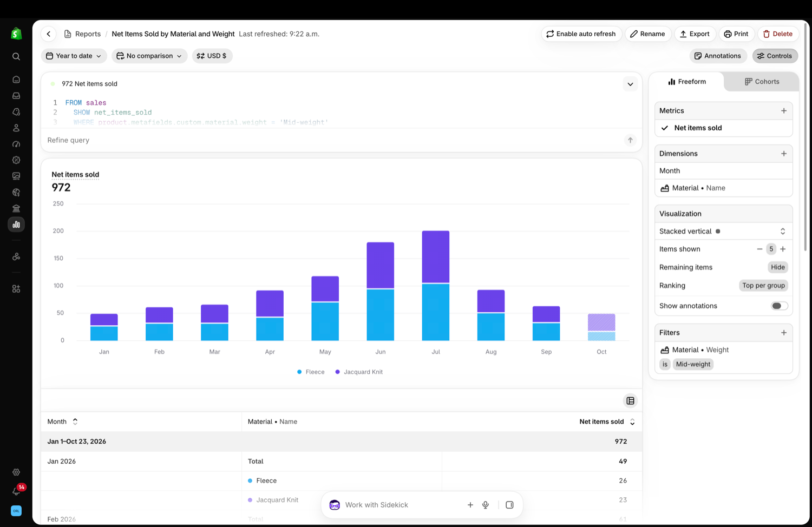Open search in the left sidebar

coord(16,56)
